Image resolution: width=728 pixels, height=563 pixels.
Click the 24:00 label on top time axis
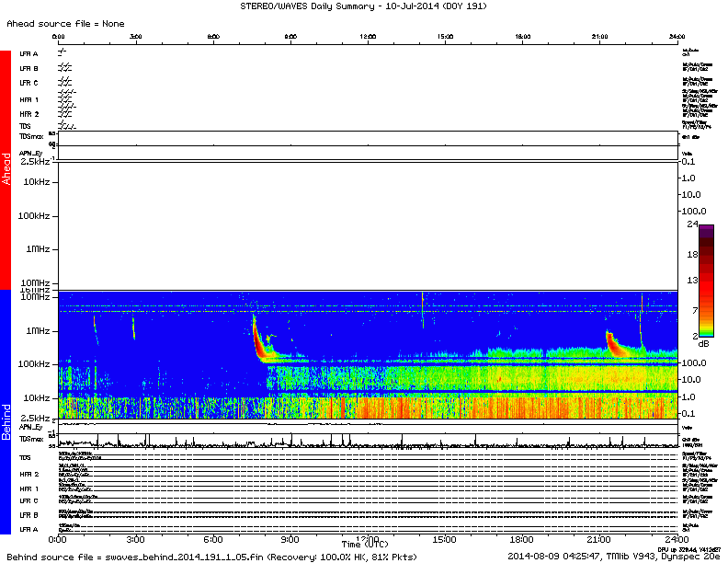coord(677,37)
